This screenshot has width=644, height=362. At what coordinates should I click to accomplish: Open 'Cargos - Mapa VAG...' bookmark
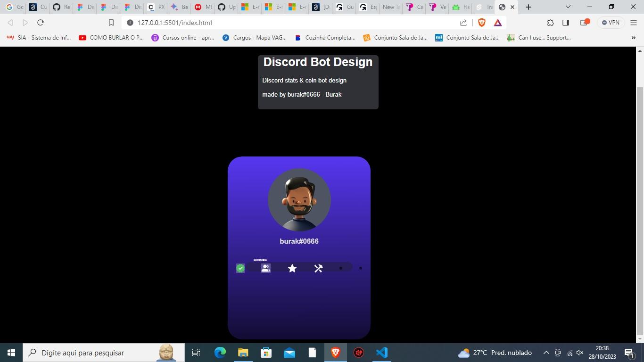coord(255,38)
